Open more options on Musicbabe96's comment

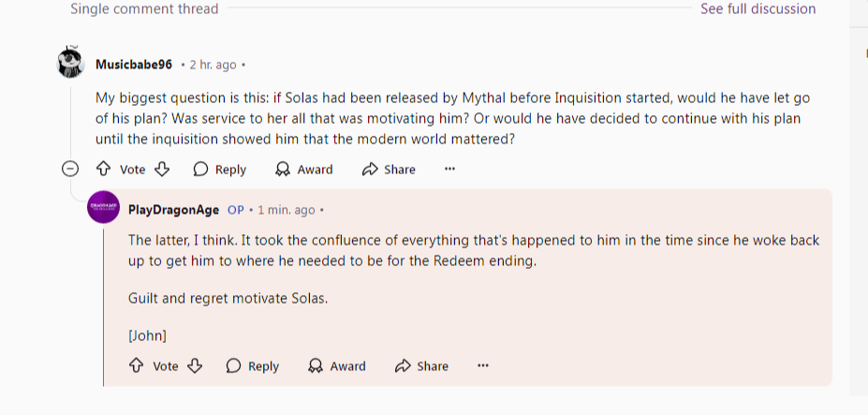tap(449, 170)
